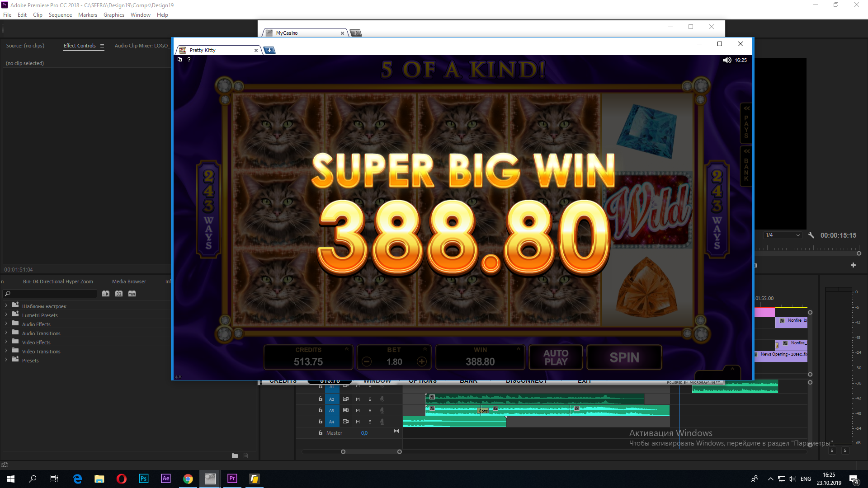The width and height of the screenshot is (868, 488).
Task: Click the window mode icon beside help
Action: (x=180, y=59)
